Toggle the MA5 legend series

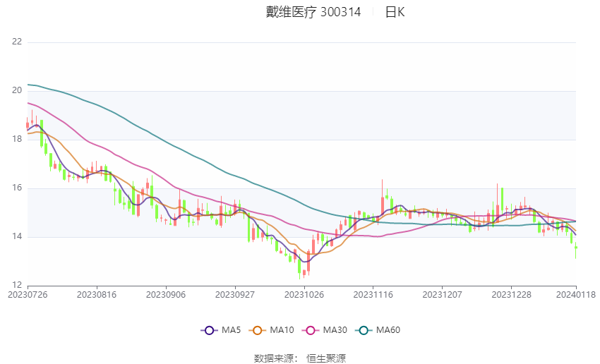221,330
